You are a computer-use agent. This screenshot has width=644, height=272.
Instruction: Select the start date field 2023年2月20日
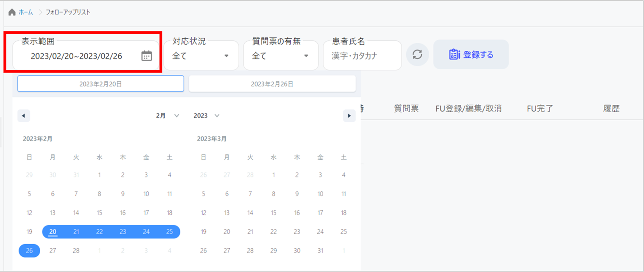(x=101, y=84)
